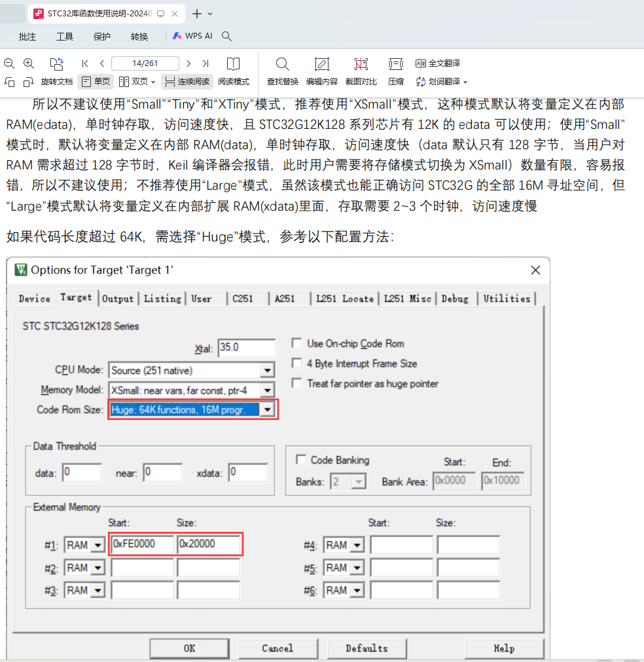Select Double Page (双页) view
Image resolution: width=644 pixels, height=662 pixels.
click(x=137, y=82)
